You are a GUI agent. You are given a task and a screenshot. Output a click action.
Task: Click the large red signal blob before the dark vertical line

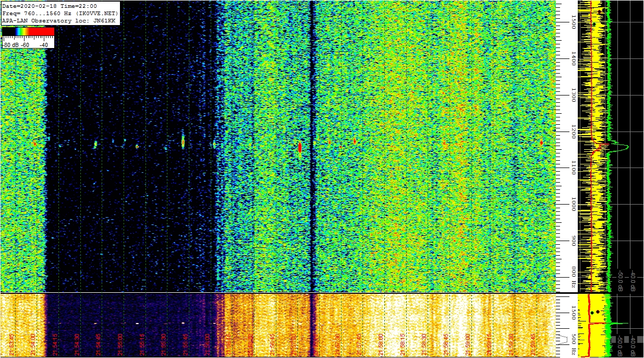(x=300, y=147)
